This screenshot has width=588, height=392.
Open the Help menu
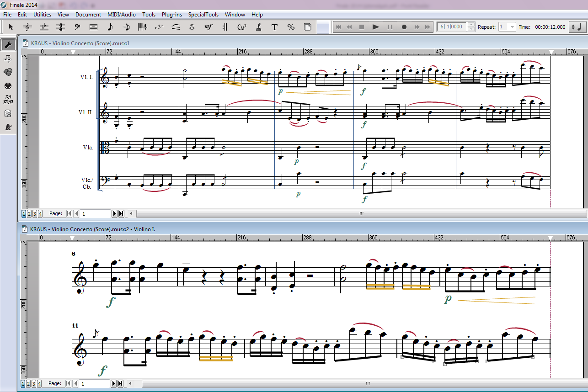tap(257, 15)
